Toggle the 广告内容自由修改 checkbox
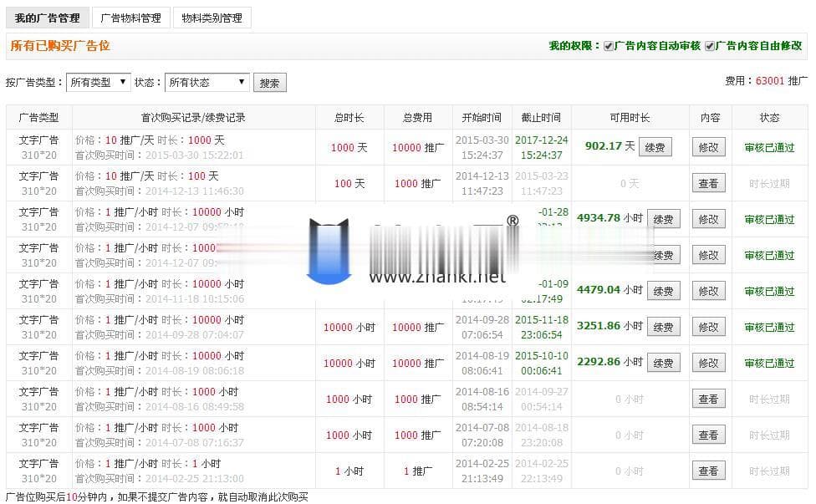The width and height of the screenshot is (816, 504). click(709, 46)
